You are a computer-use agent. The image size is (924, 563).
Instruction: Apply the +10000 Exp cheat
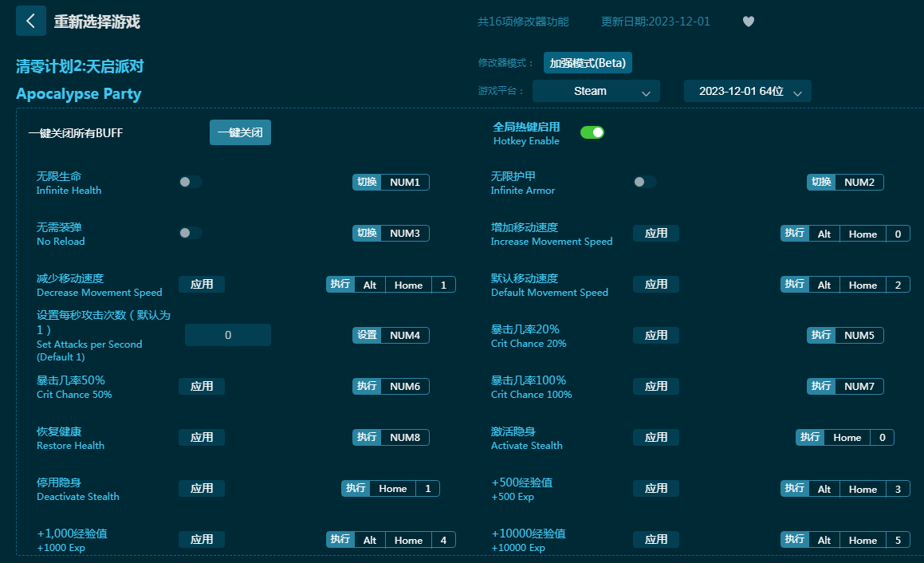(656, 539)
